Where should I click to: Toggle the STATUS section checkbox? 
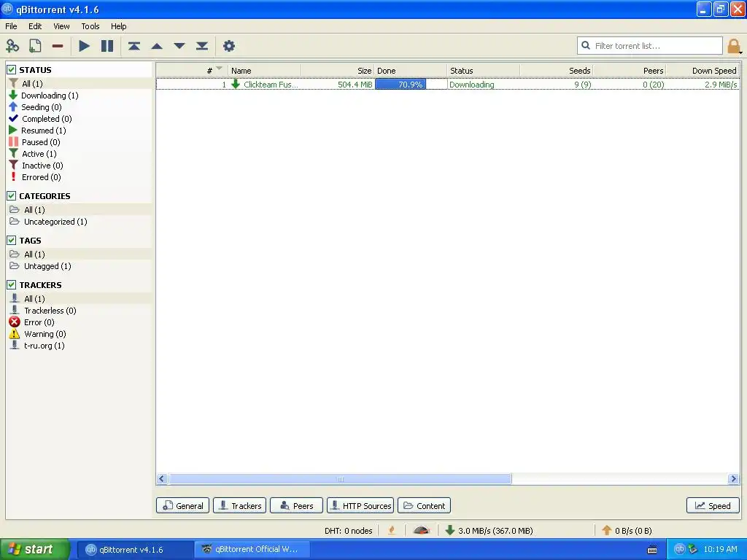pos(12,69)
